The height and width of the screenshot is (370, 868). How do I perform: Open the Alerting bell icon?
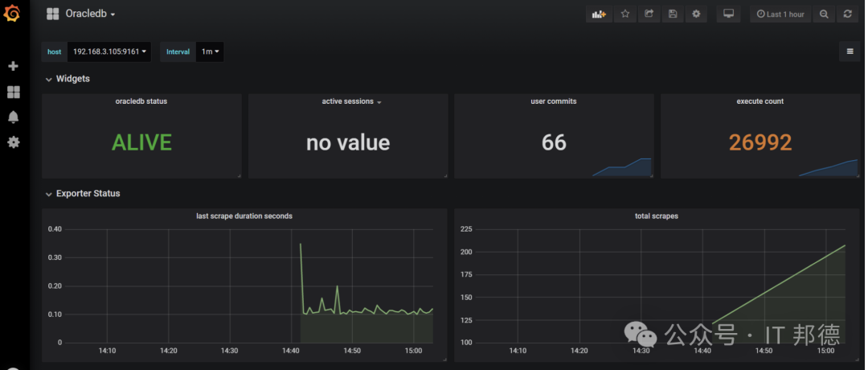14,117
